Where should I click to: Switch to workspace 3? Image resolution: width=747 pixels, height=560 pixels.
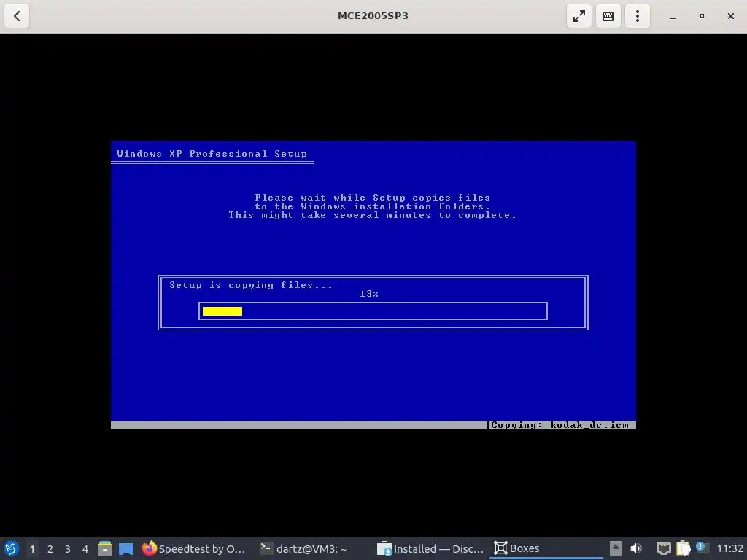(x=68, y=549)
